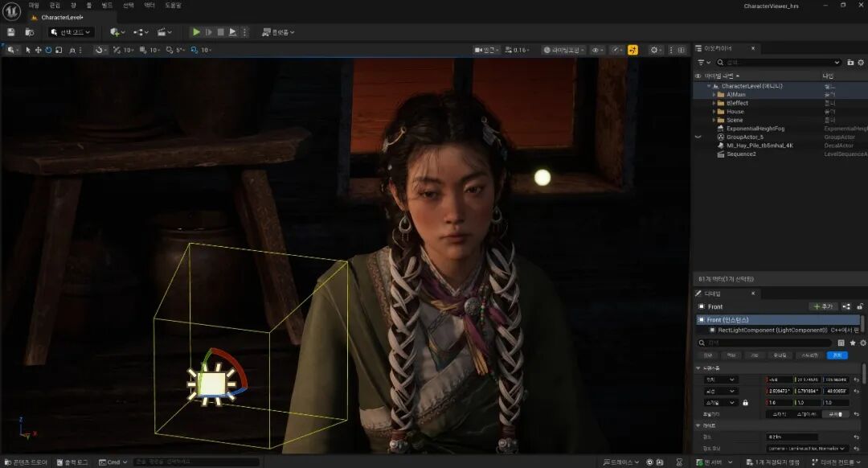Collapse the CharacterLevel tree root
The image size is (868, 468).
pyautogui.click(x=709, y=86)
